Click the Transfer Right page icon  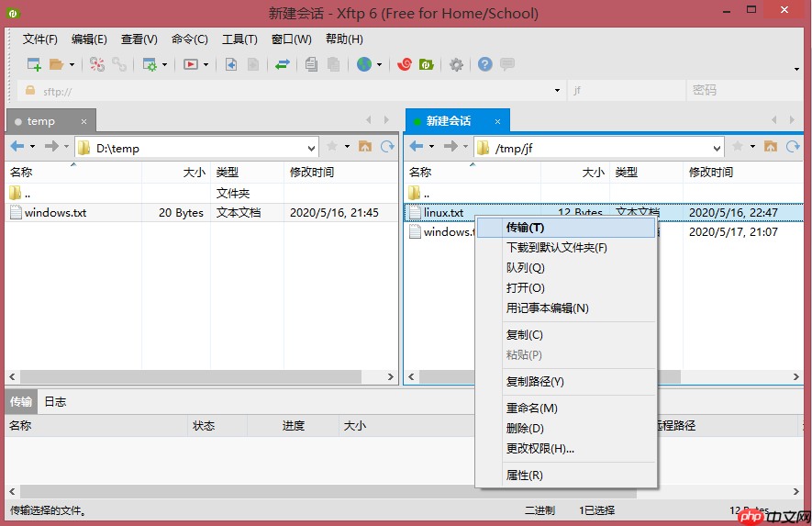253,64
